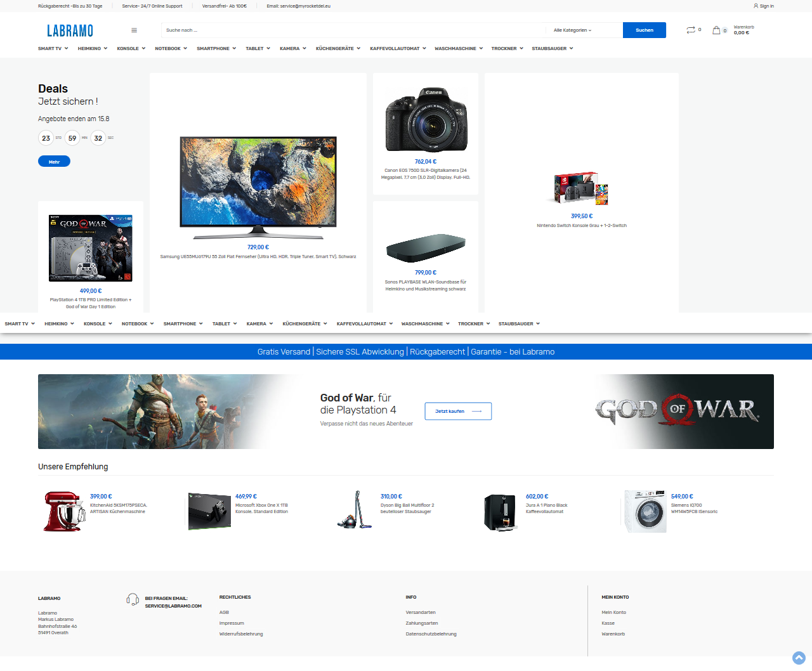Expand HEIMKINO in top navigation
The height and width of the screenshot is (671, 812).
click(93, 48)
